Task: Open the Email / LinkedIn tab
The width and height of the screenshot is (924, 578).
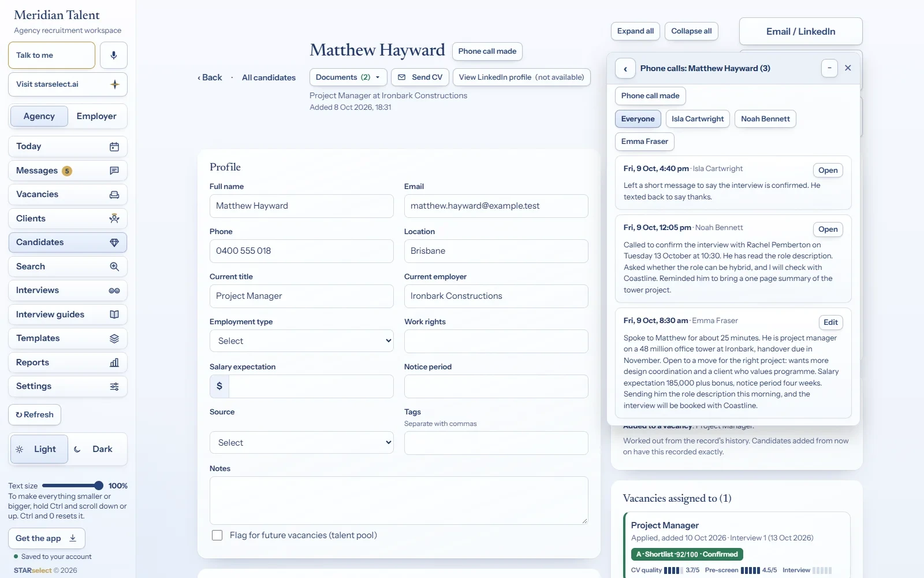Action: [800, 31]
